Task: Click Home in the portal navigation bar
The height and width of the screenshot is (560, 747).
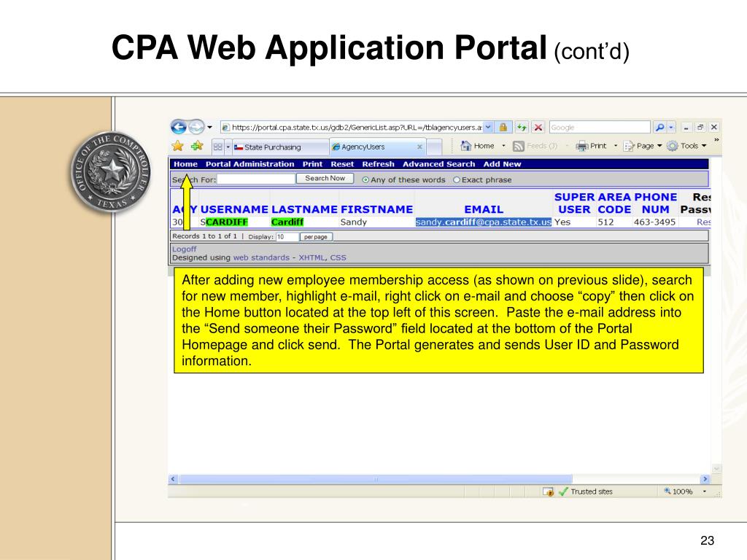Action: (x=185, y=164)
